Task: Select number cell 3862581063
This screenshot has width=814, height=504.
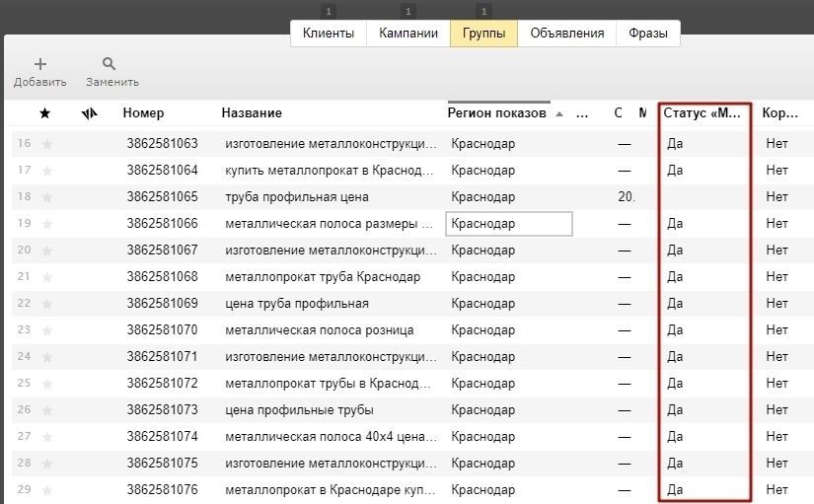Action: point(163,144)
